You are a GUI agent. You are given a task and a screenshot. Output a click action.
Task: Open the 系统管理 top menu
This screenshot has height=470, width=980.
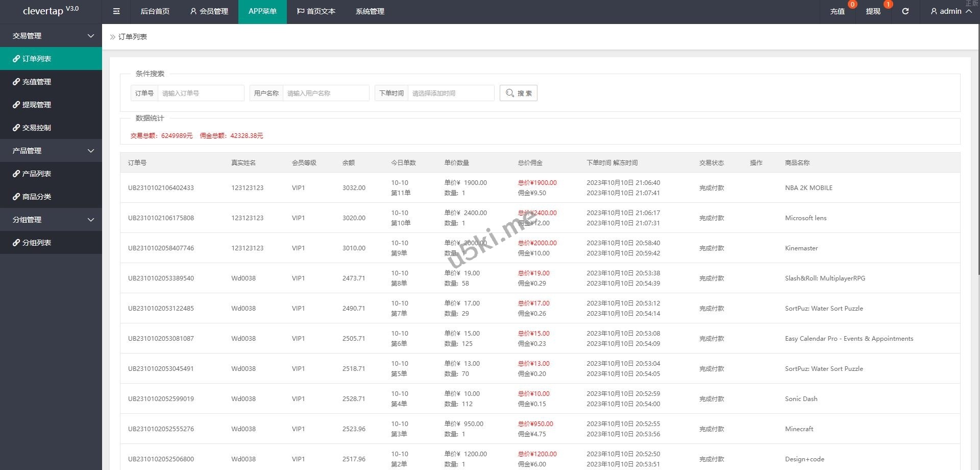pos(370,11)
